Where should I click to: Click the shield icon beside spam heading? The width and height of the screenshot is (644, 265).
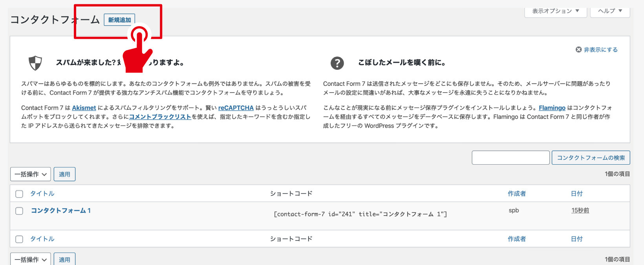point(35,63)
